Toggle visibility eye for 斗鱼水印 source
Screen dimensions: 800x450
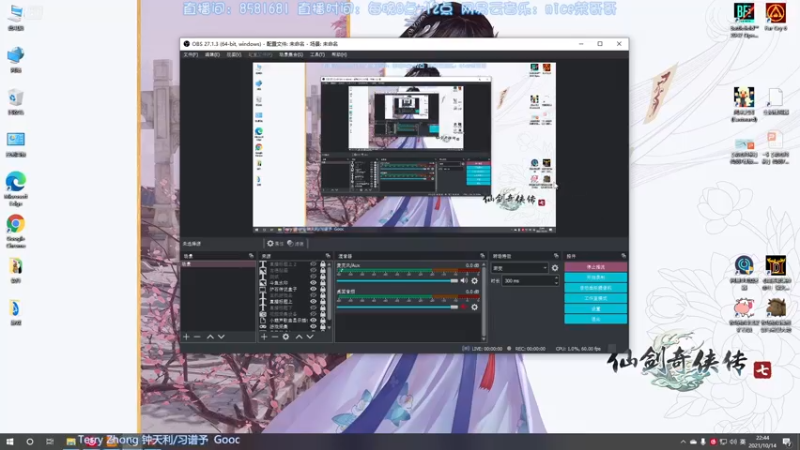(313, 283)
